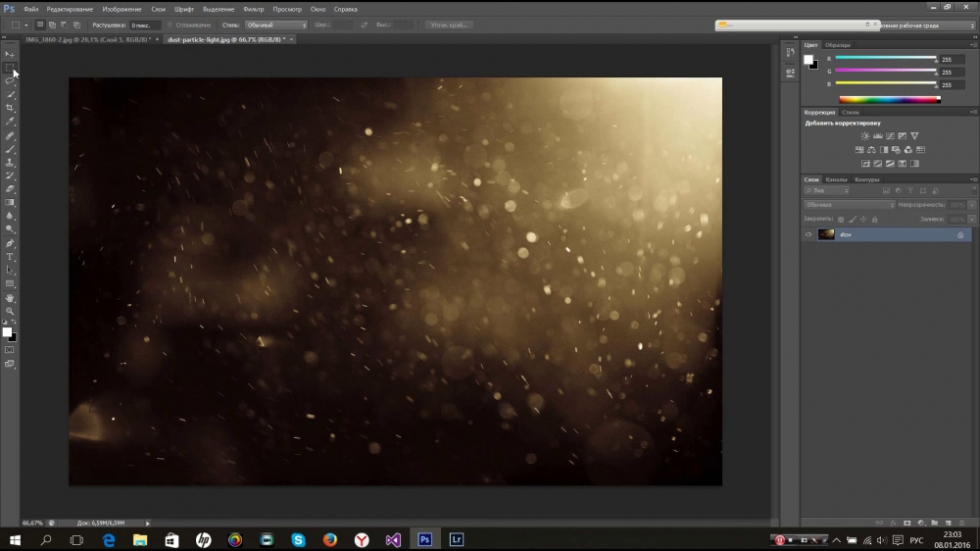Enable the Сглаживание checkbox
Screen dimensions: 980x551
170,25
